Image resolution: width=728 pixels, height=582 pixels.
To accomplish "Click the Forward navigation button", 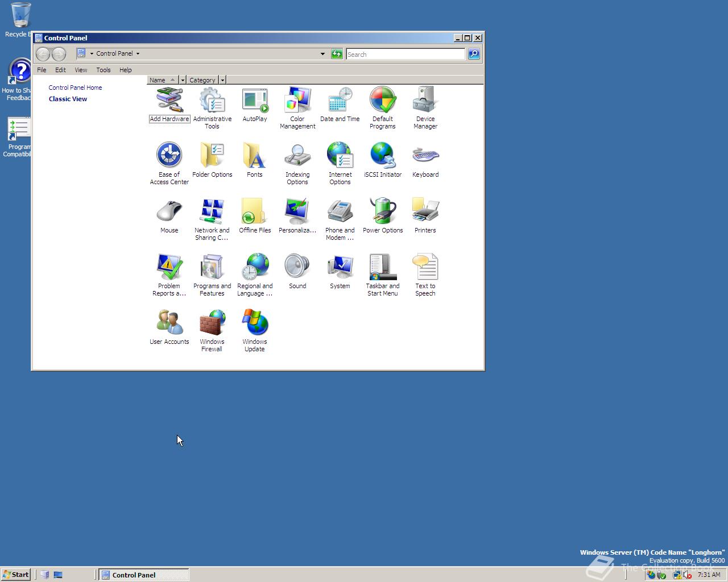I will click(59, 54).
